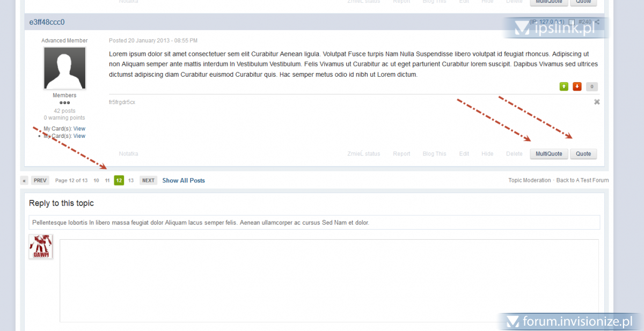Open Page 12 of 13 page jump

point(71,181)
